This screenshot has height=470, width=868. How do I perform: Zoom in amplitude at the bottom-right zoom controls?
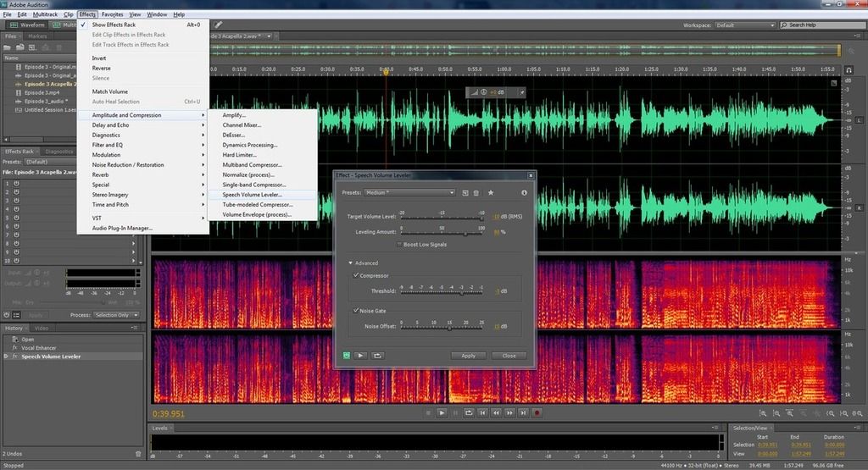pyautogui.click(x=763, y=413)
